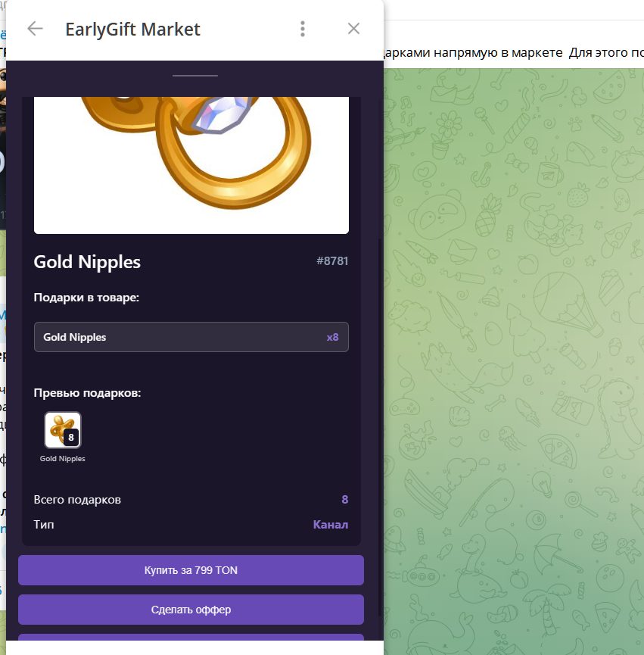Image resolution: width=644 pixels, height=655 pixels.
Task: Click the 8 badge on the preview
Action: pos(71,438)
